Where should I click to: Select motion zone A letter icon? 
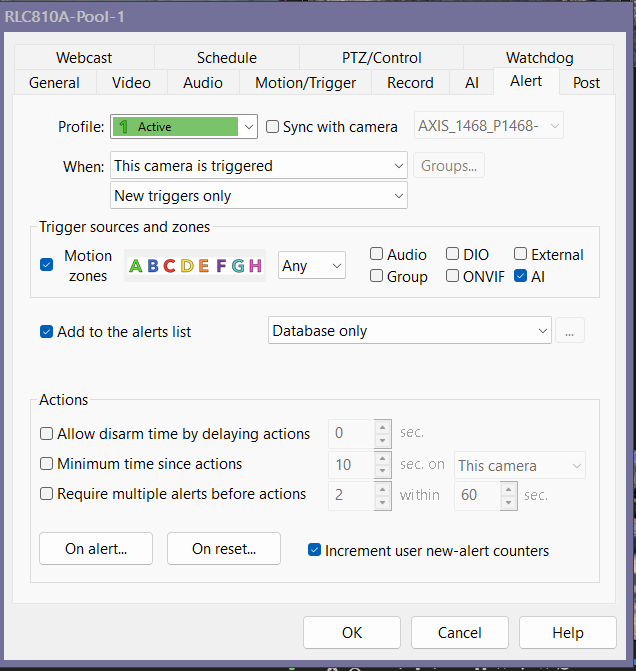tap(136, 266)
